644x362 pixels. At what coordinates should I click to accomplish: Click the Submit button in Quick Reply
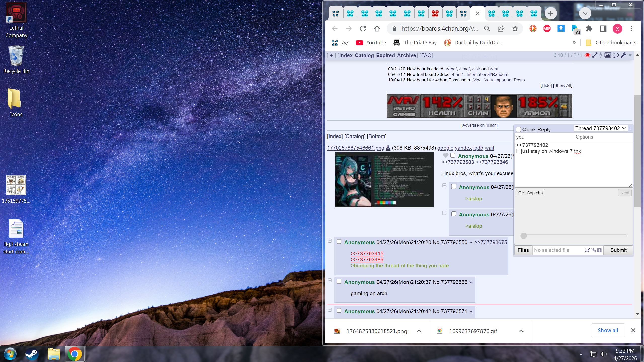(x=618, y=250)
